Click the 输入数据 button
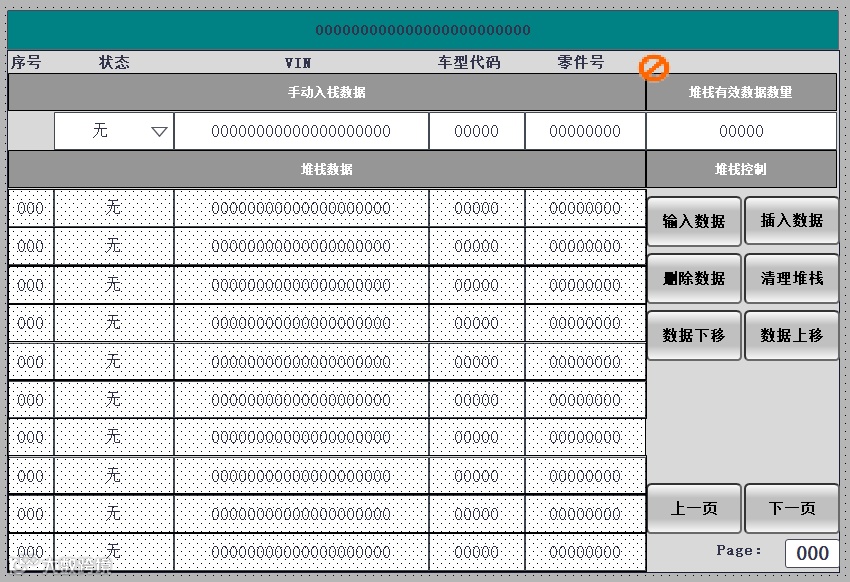The width and height of the screenshot is (850, 582). pyautogui.click(x=694, y=221)
